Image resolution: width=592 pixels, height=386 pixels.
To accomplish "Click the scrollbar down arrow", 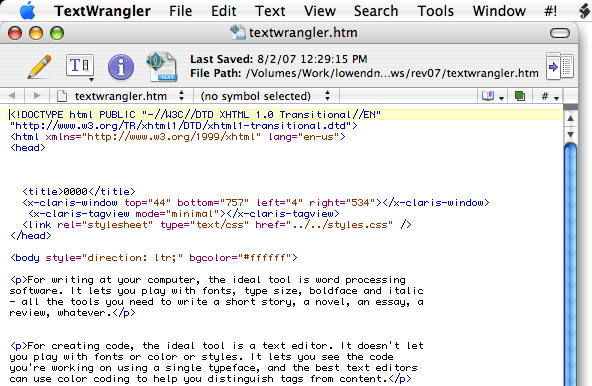I will pyautogui.click(x=570, y=134).
